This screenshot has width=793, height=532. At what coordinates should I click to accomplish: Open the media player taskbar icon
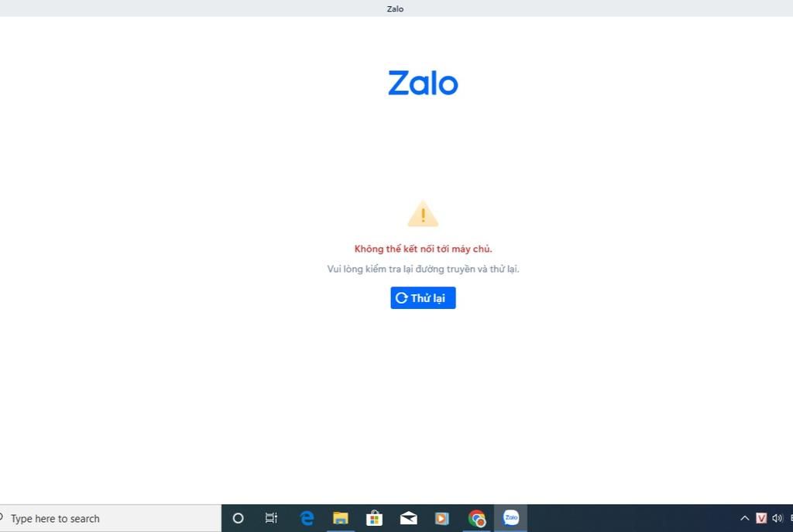[442, 518]
